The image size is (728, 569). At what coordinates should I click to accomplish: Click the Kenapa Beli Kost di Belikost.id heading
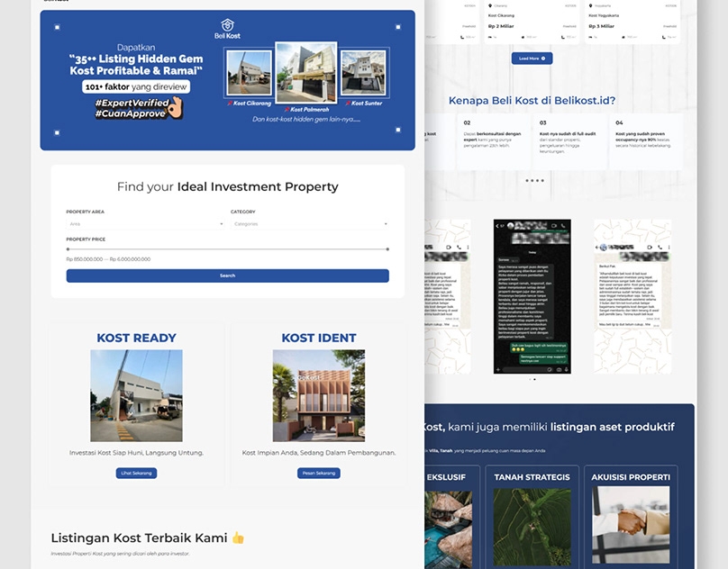(x=532, y=100)
